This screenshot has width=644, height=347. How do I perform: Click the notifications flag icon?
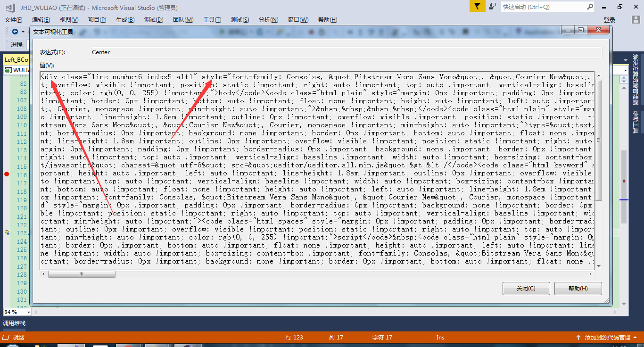click(x=477, y=6)
